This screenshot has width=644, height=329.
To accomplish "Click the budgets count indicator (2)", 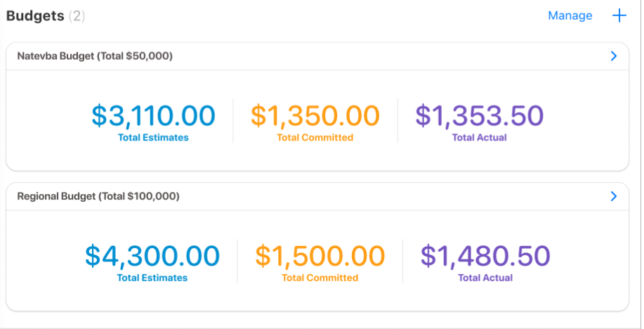I will [77, 15].
